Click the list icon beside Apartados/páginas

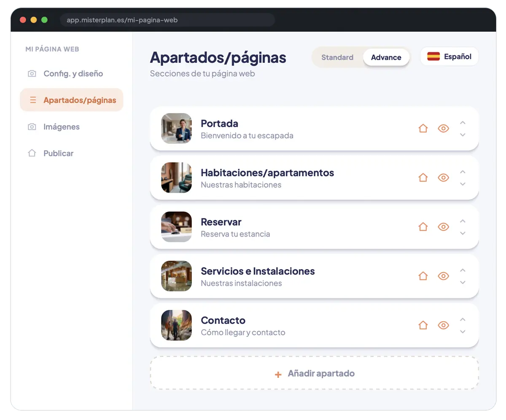[32, 100]
